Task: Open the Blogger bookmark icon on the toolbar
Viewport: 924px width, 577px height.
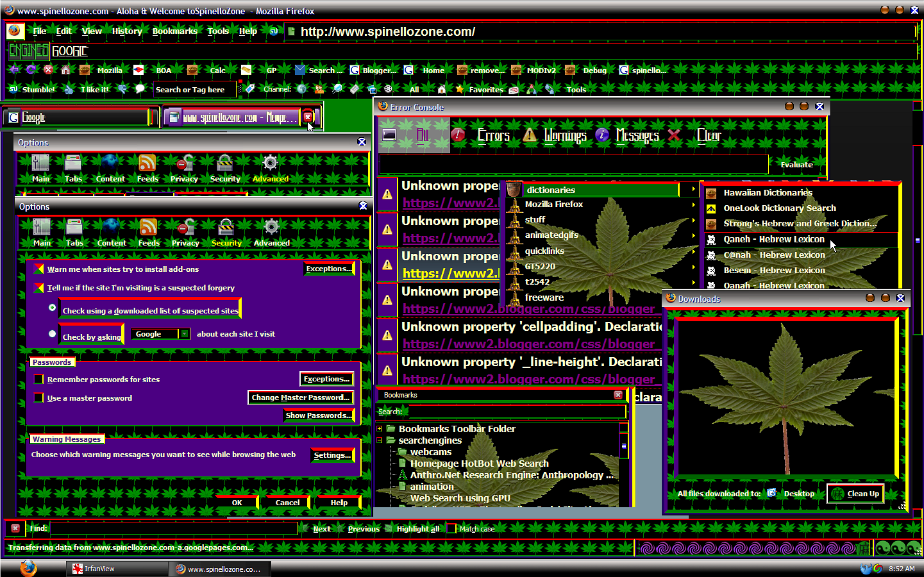Action: click(354, 70)
